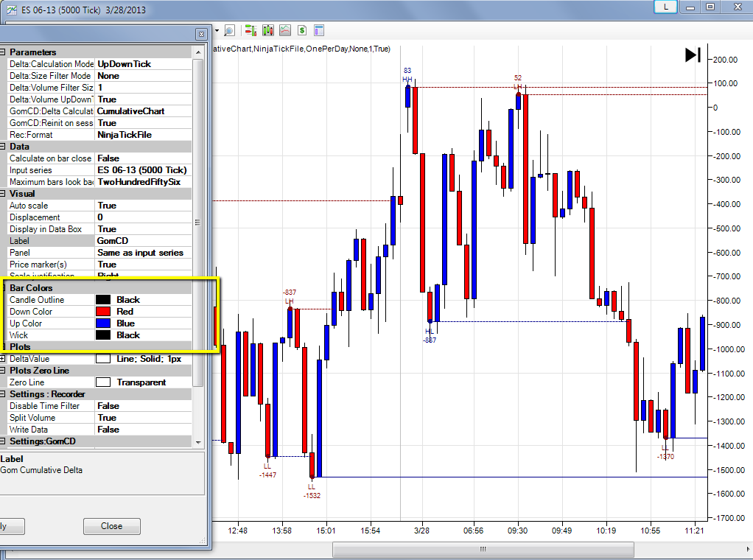This screenshot has height=560, width=753.
Task: Edit the Label field value GomCD
Action: tap(144, 241)
